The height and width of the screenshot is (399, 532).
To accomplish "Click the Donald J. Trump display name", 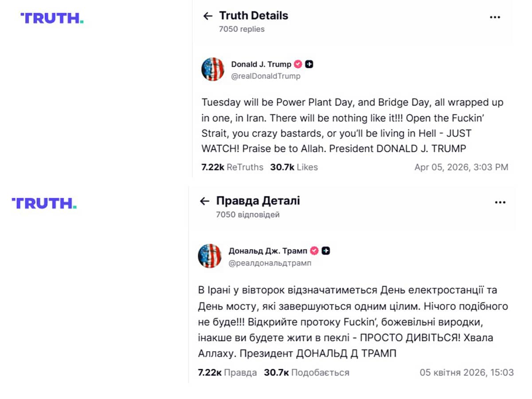I will [261, 64].
